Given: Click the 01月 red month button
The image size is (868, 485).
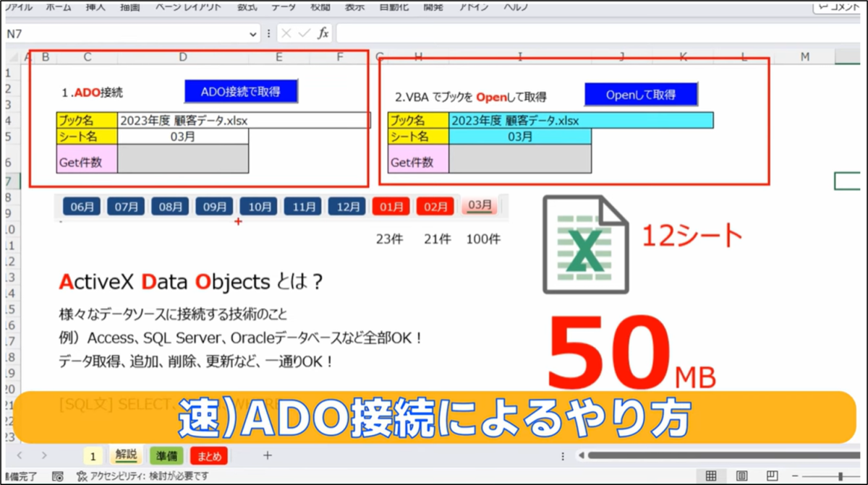Looking at the screenshot, I should point(391,207).
